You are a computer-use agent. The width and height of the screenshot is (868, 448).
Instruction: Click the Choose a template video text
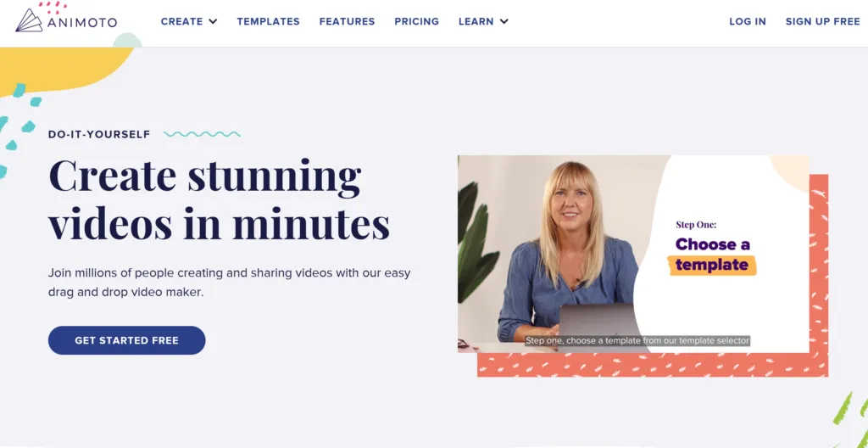coord(712,255)
